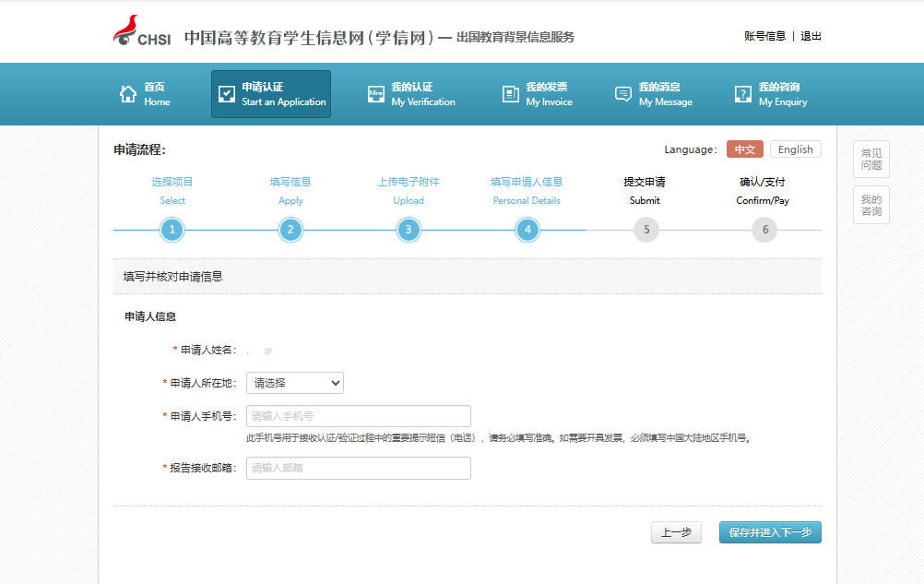Focus the 申请人手机号 input field

(x=358, y=416)
